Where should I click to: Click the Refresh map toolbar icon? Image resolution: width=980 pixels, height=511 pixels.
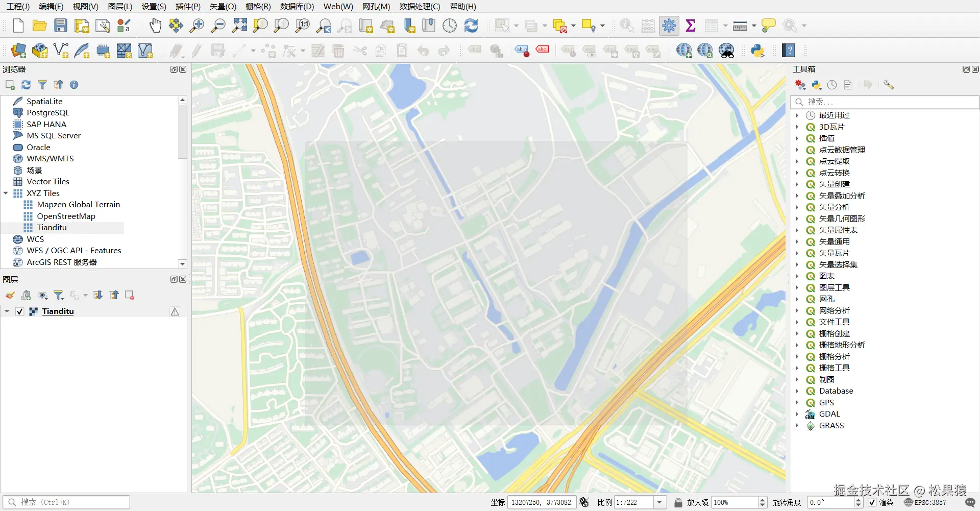pos(471,26)
